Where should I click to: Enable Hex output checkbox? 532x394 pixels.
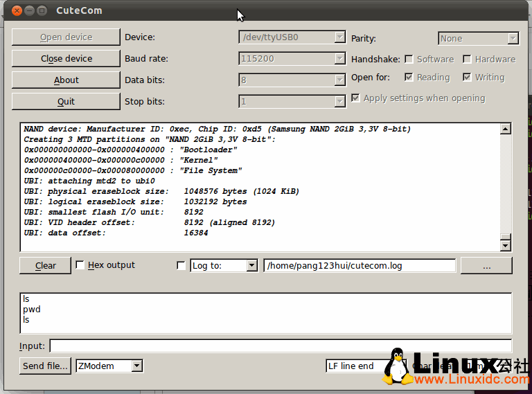click(80, 265)
